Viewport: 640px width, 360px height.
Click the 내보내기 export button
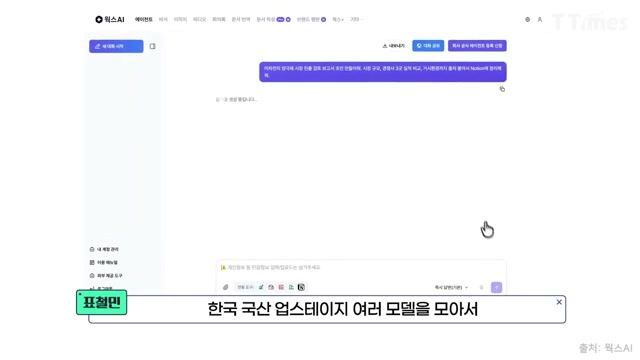[x=393, y=46]
